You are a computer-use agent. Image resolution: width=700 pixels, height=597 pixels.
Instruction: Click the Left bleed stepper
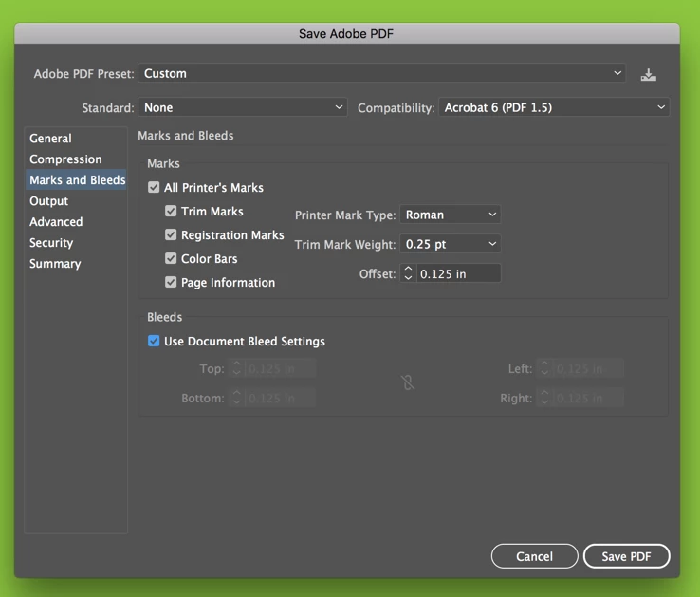click(544, 368)
